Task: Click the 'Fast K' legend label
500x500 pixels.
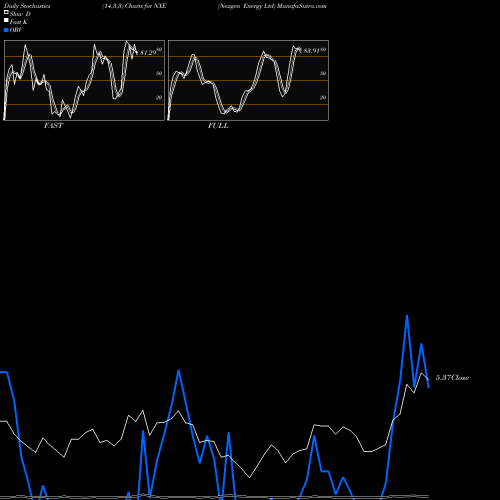Action: click(19, 22)
